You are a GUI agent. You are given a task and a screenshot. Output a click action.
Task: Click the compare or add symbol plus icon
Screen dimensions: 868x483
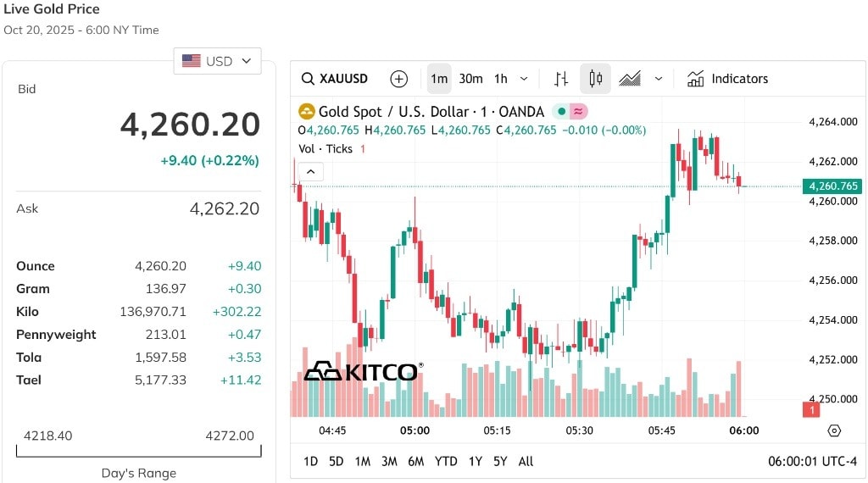click(398, 79)
